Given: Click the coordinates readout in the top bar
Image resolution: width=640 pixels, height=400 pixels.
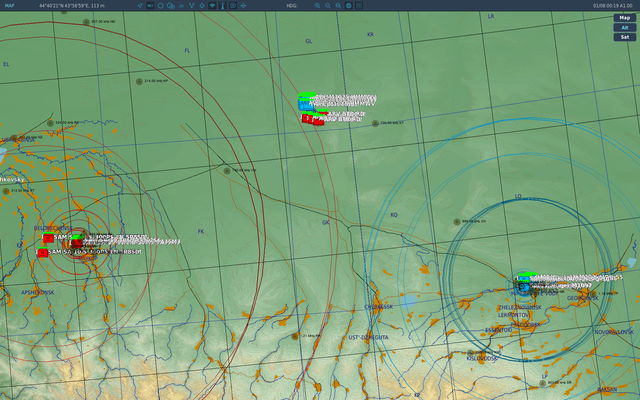Looking at the screenshot, I should (72, 6).
